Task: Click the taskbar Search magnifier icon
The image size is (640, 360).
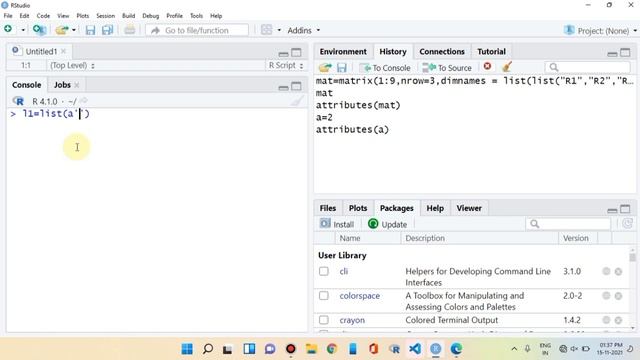Action: point(208,349)
